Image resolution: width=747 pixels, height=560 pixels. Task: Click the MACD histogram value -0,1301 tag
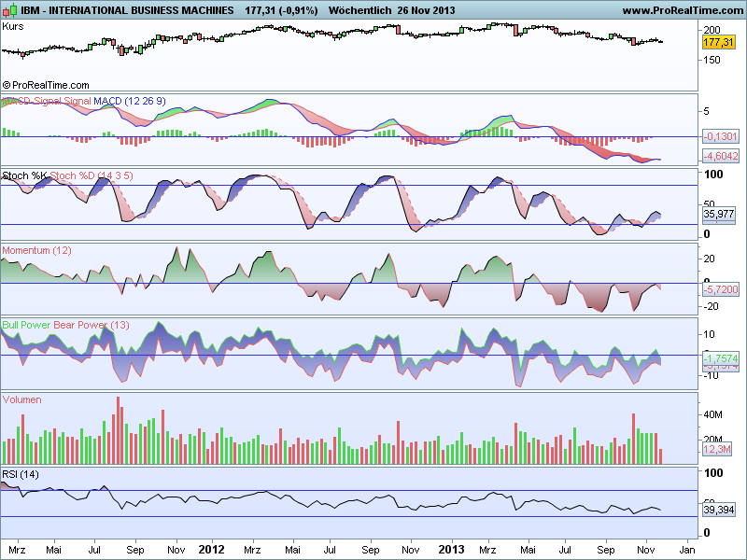coord(720,136)
